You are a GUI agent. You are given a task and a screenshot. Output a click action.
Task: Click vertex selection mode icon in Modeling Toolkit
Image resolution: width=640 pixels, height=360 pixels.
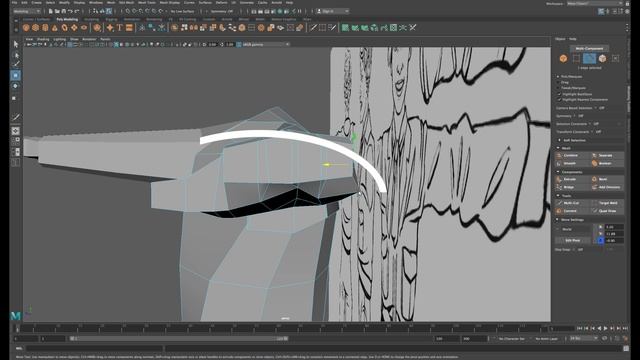(x=576, y=58)
